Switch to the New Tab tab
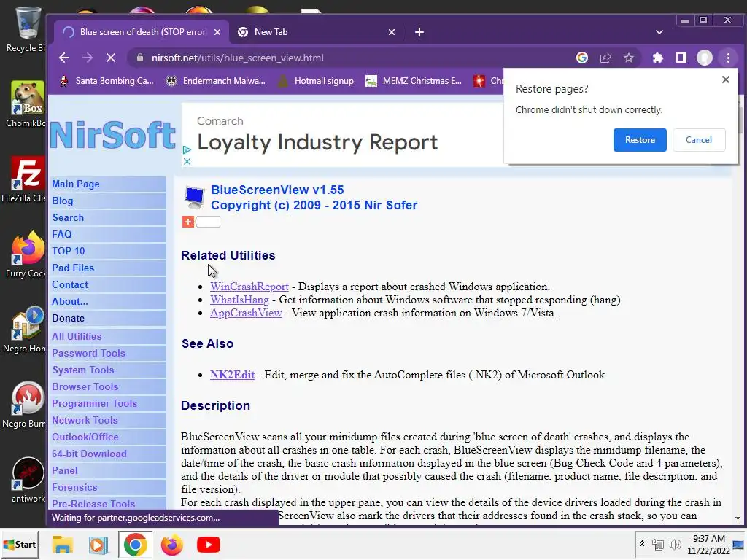747x560 pixels. click(314, 32)
